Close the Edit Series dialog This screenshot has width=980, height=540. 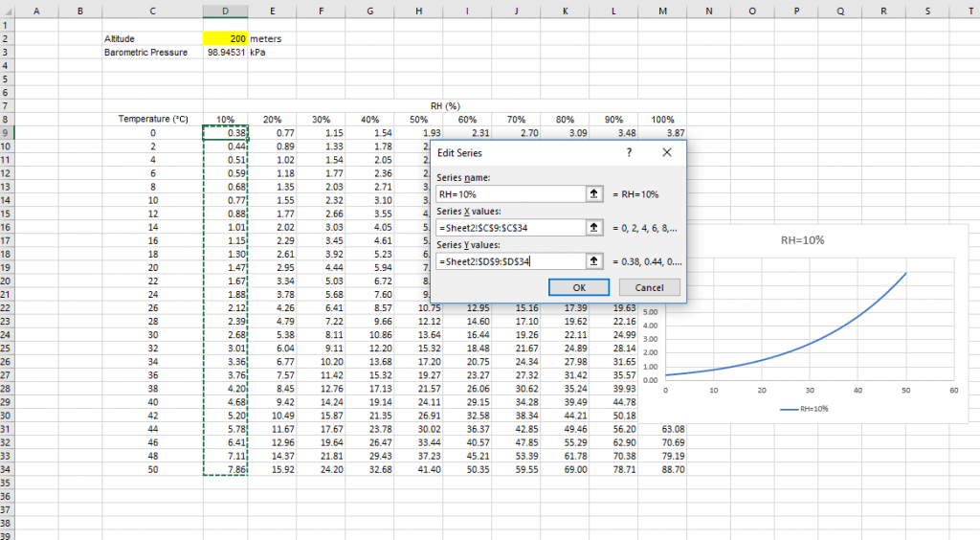tap(667, 152)
